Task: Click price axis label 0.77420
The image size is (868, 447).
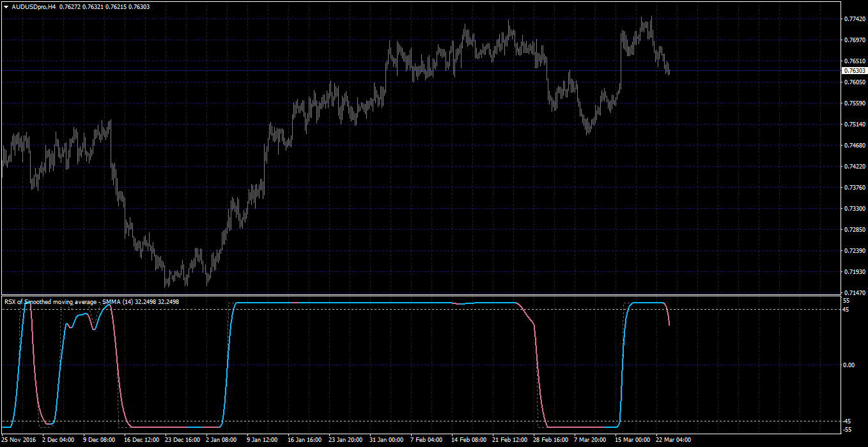Action: pyautogui.click(x=855, y=19)
